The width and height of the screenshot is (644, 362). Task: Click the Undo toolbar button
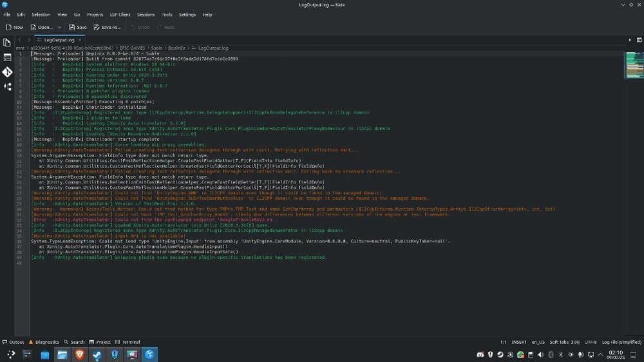click(140, 27)
